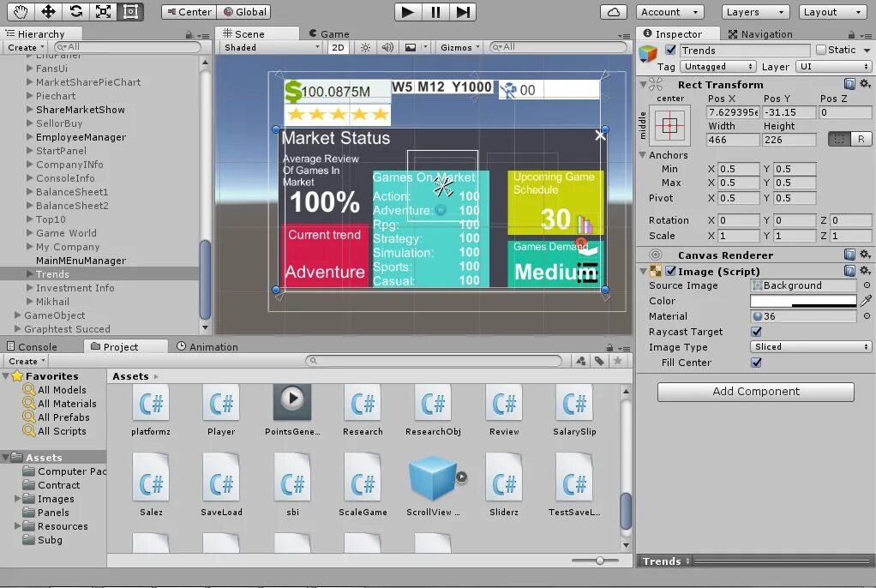The height and width of the screenshot is (588, 876).
Task: Search assets by label icon
Action: [x=599, y=361]
